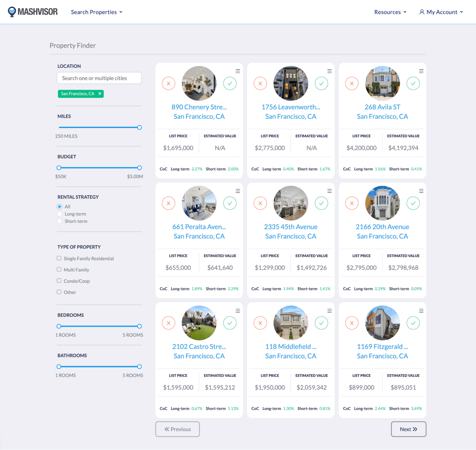The height and width of the screenshot is (450, 476).
Task: Reject the 890 Chenery Street property
Action: (168, 83)
